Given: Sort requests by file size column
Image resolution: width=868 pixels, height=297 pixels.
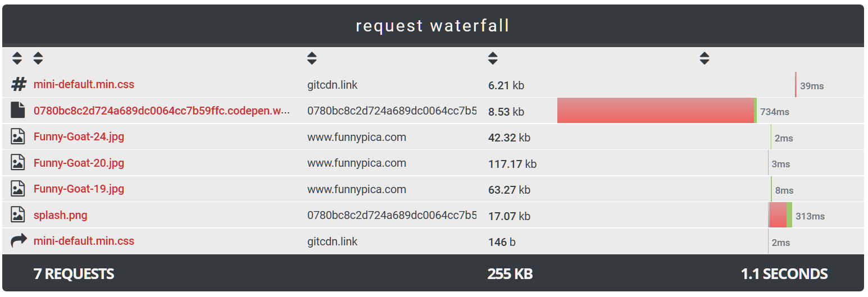Looking at the screenshot, I should pos(493,58).
